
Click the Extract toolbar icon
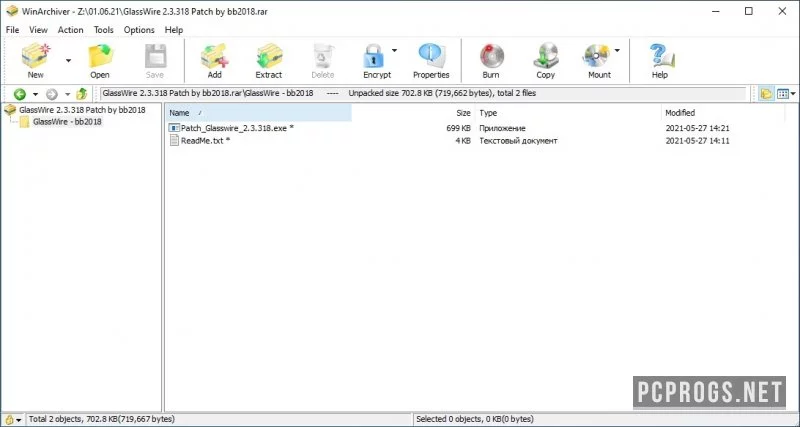click(x=269, y=56)
